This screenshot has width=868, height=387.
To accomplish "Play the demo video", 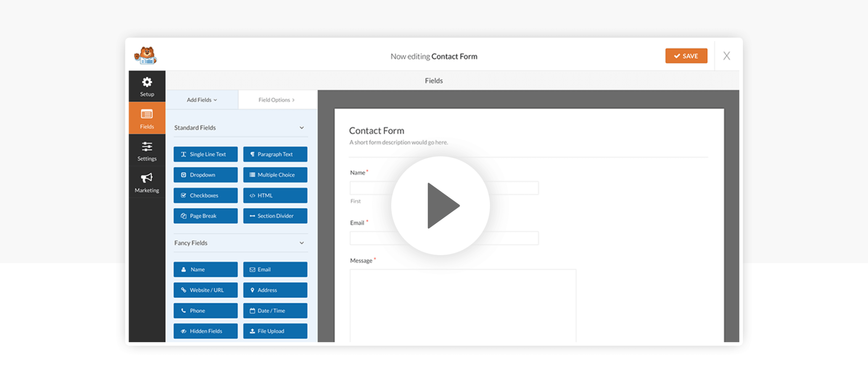I will [x=440, y=205].
